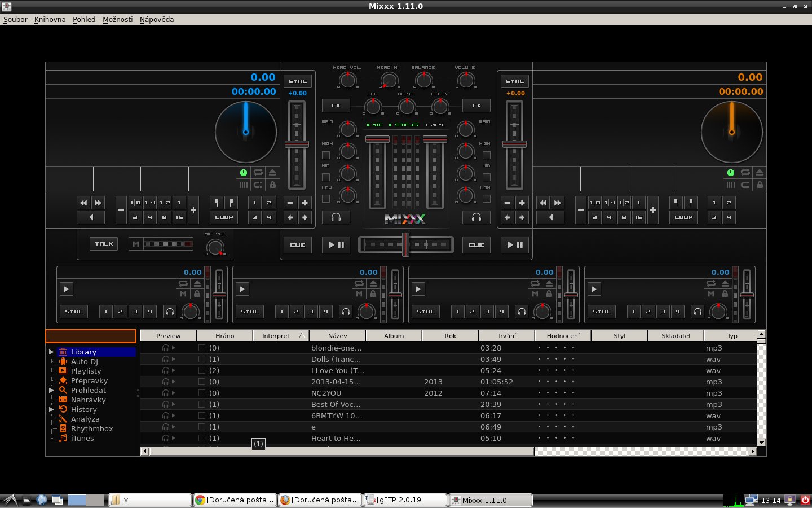Viewport: 812px width, 508px height.
Task: Click the TALK microphone button
Action: point(104,244)
